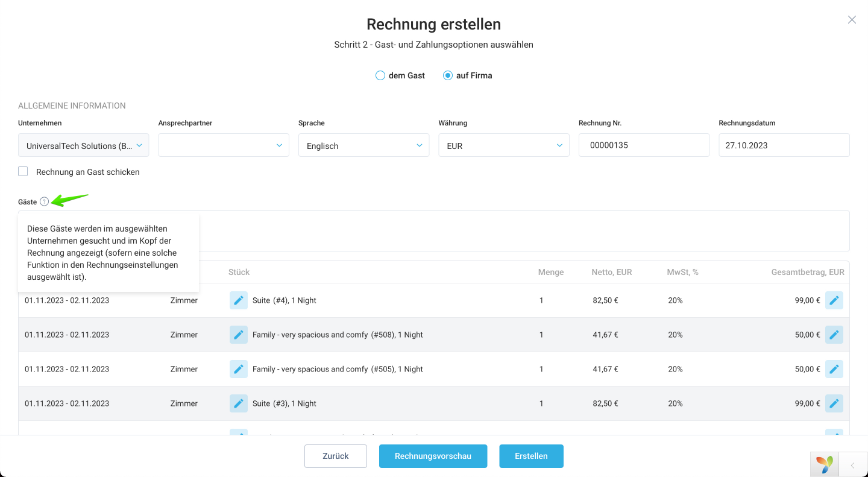Open the Rechnungsvorschau
The height and width of the screenshot is (477, 868).
click(433, 456)
